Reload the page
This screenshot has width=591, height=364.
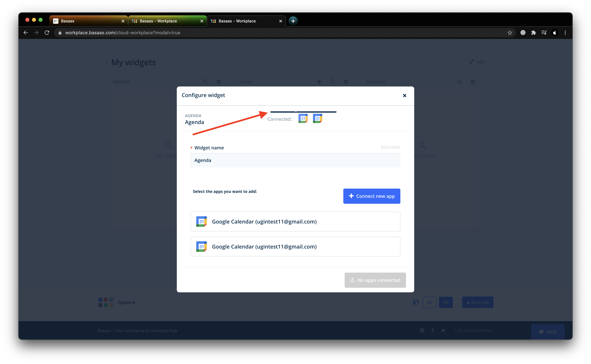pos(47,32)
